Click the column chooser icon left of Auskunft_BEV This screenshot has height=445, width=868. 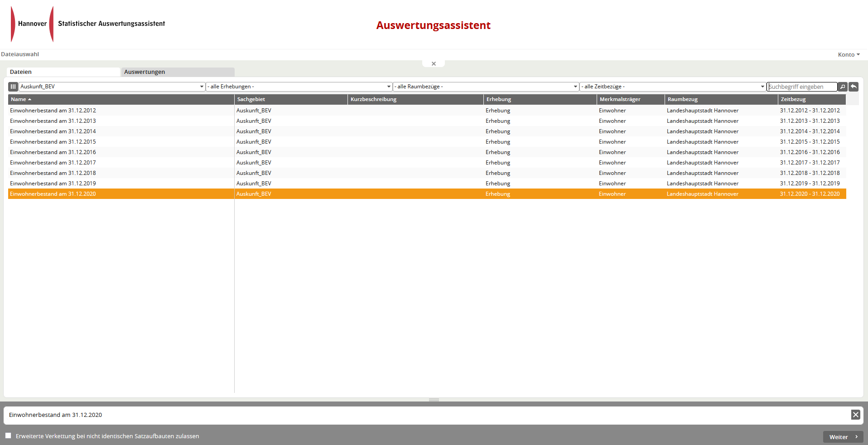(x=13, y=87)
